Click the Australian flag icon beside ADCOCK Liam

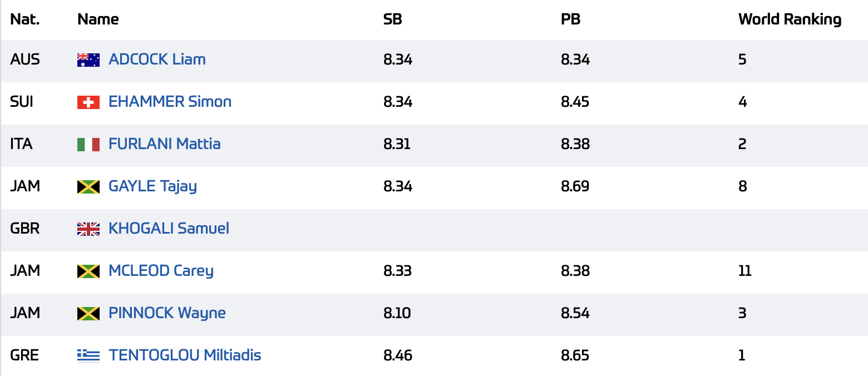(88, 60)
